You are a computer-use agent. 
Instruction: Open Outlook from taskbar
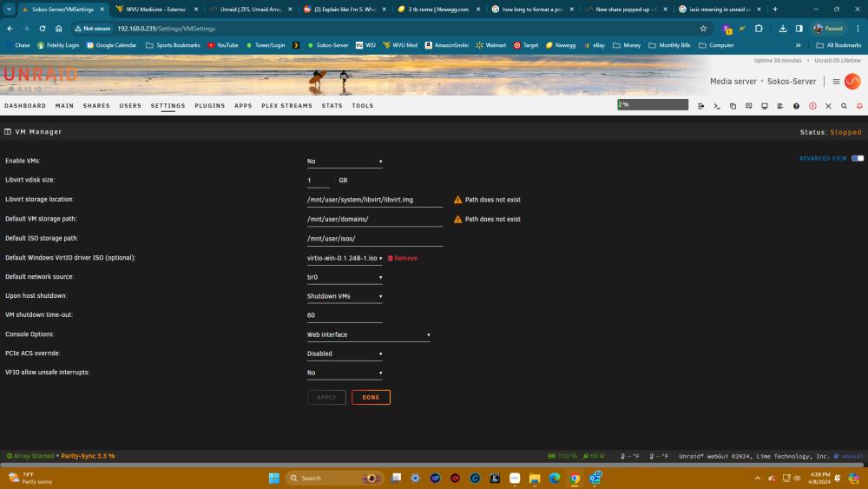(595, 478)
